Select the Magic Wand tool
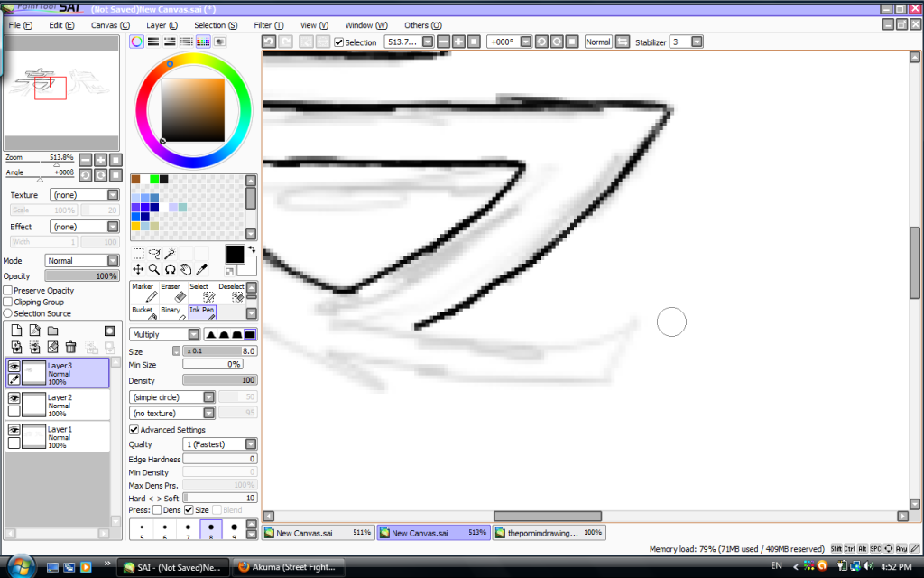The width and height of the screenshot is (924, 578). click(x=170, y=255)
